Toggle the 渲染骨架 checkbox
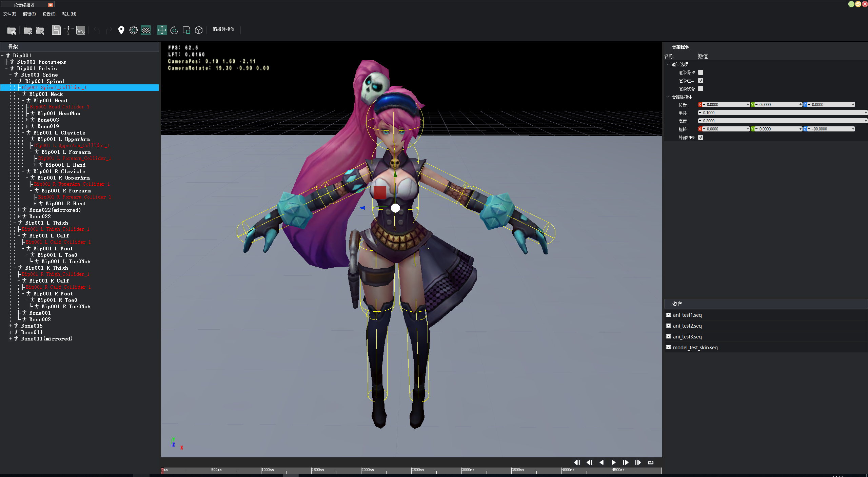The image size is (868, 477). [x=701, y=72]
